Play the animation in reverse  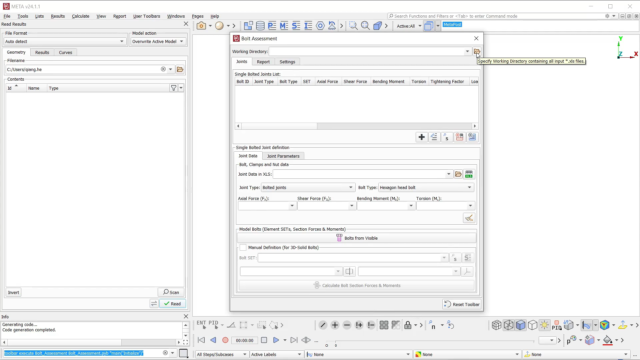(x=213, y=340)
